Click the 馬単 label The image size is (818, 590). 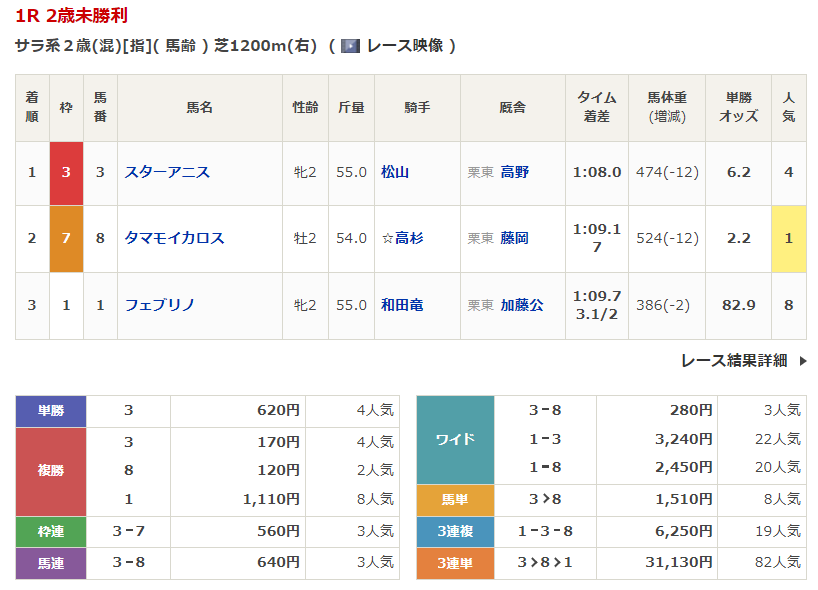455,500
